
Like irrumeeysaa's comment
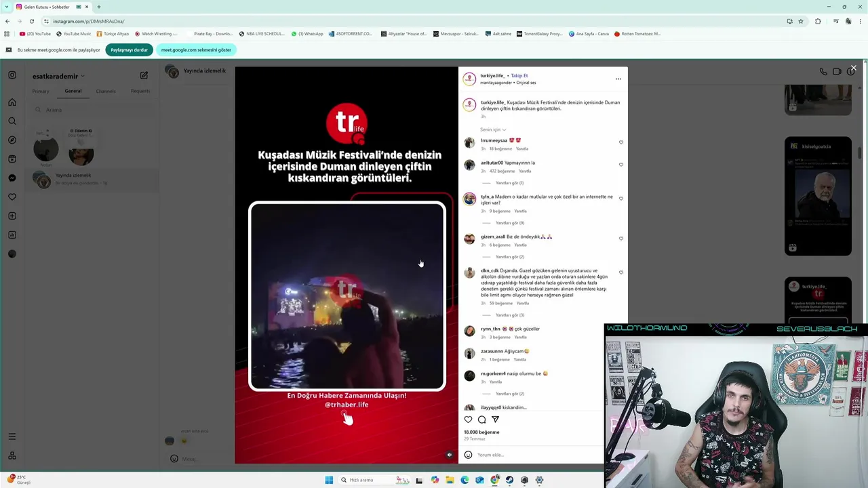(620, 142)
